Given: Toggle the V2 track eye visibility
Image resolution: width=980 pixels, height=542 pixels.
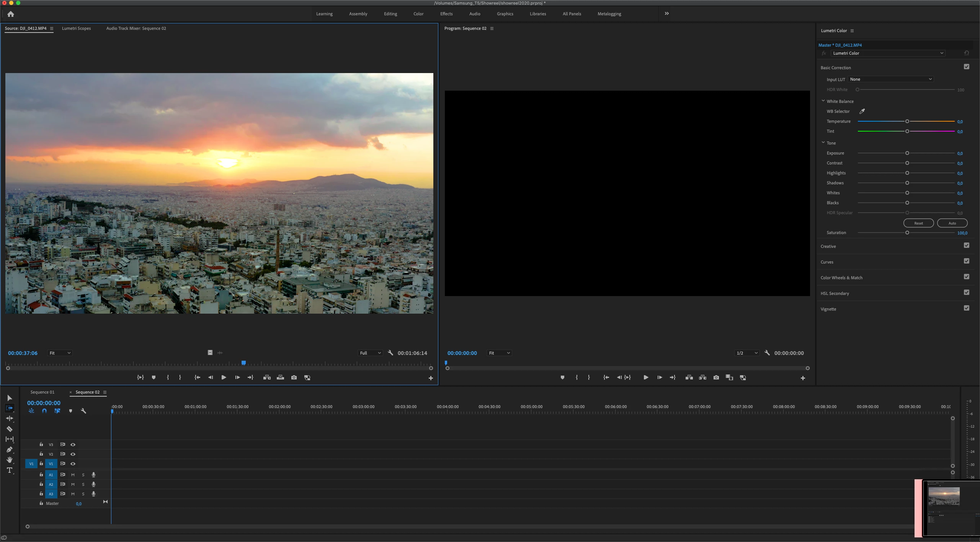Looking at the screenshot, I should pos(73,454).
